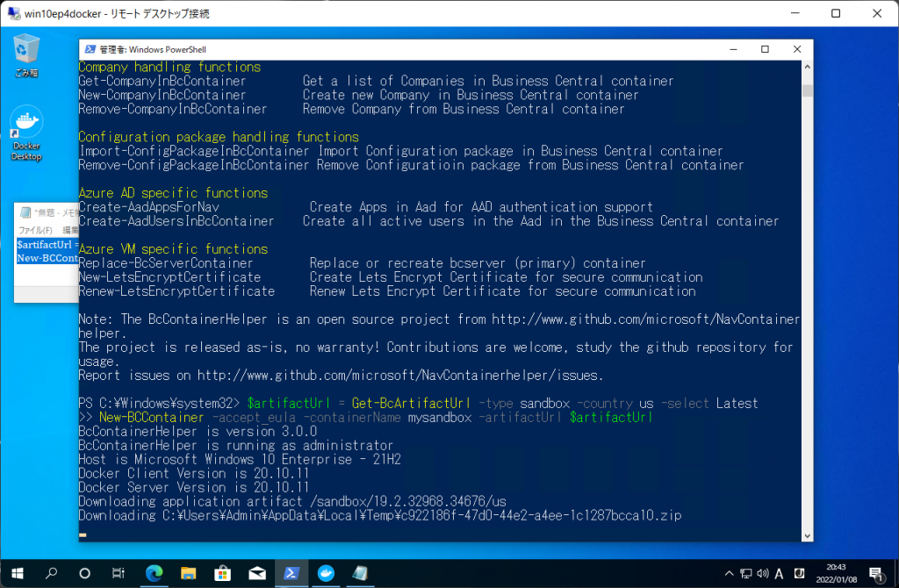
Task: Click 'BcContainerHelper is version 3.0.0' line
Action: (198, 432)
